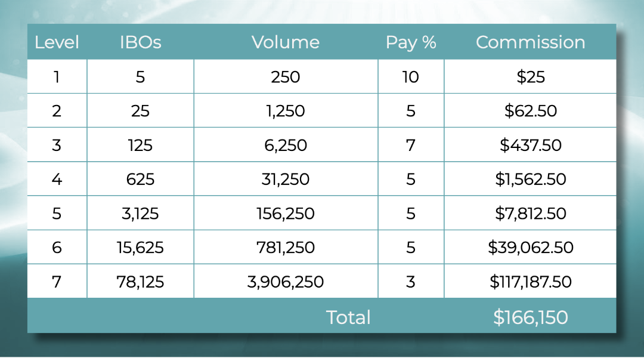Select the $437.50 commission cell
The width and height of the screenshot is (644, 358).
[x=530, y=145]
